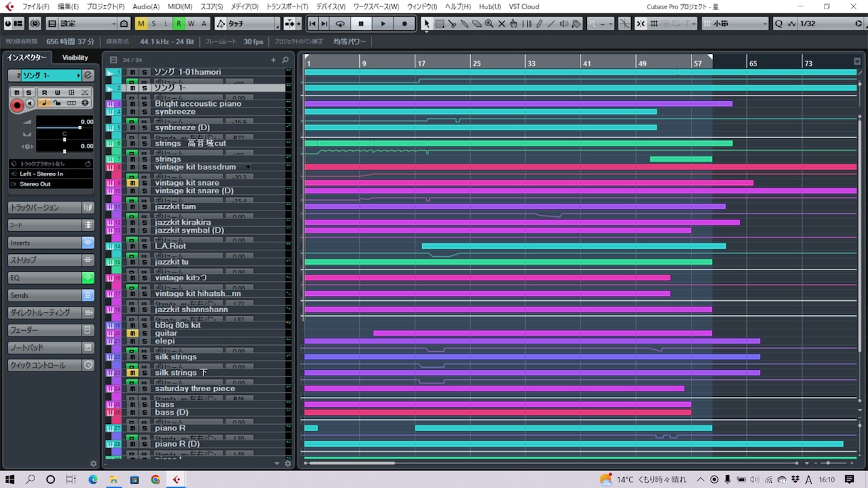Toggle the Snap on/off button

640,23
